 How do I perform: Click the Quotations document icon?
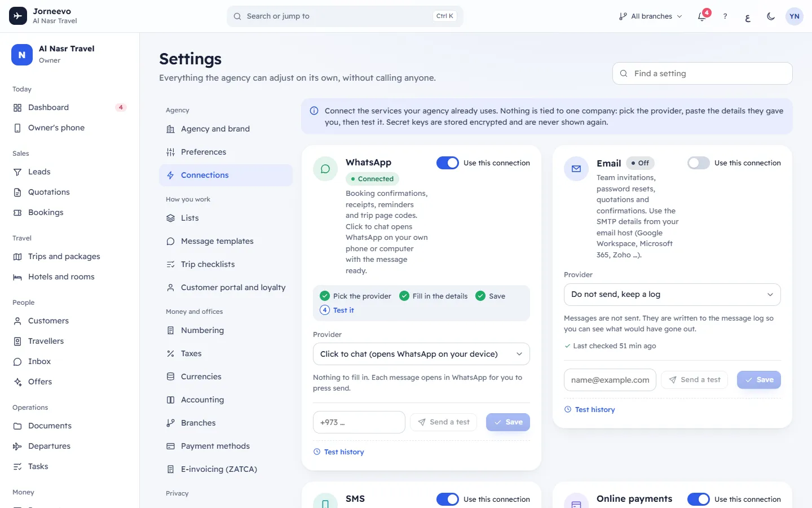pyautogui.click(x=17, y=192)
